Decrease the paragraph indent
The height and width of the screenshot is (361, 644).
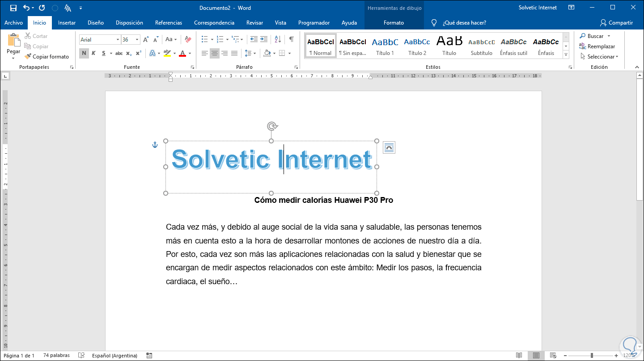pos(254,39)
